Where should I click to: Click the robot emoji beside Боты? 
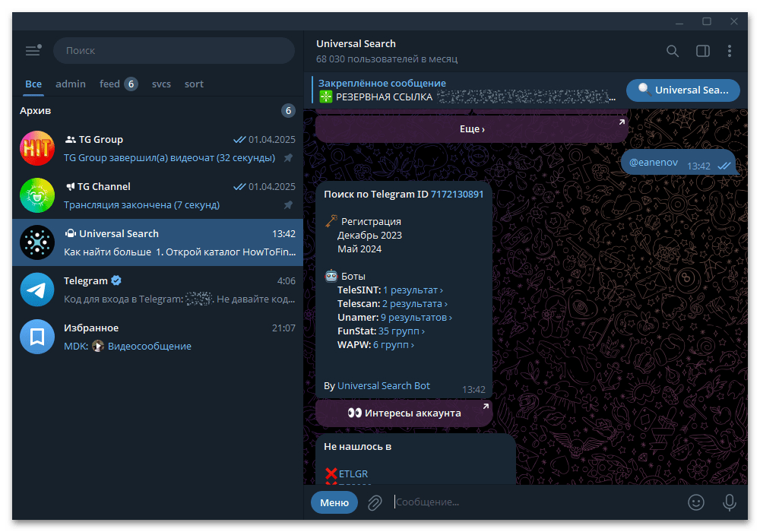coord(331,276)
